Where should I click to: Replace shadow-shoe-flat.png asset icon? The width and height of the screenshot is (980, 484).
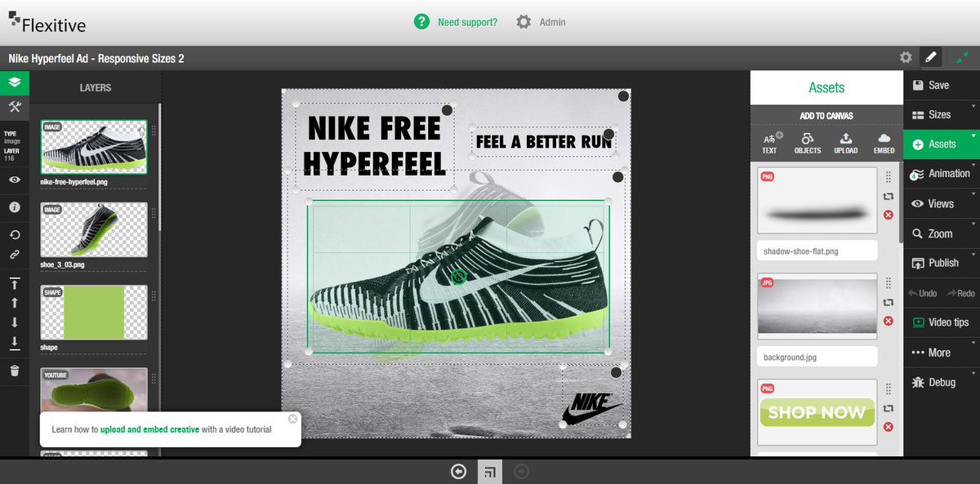[889, 197]
